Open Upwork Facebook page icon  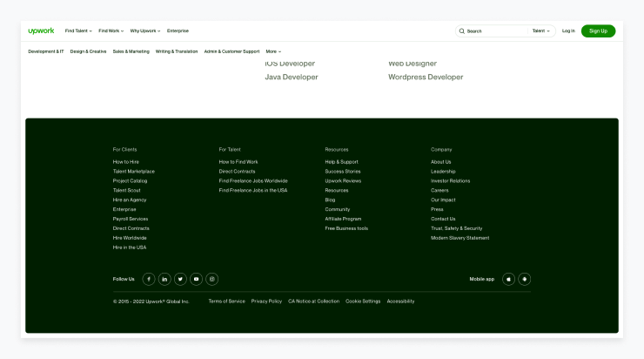point(149,279)
